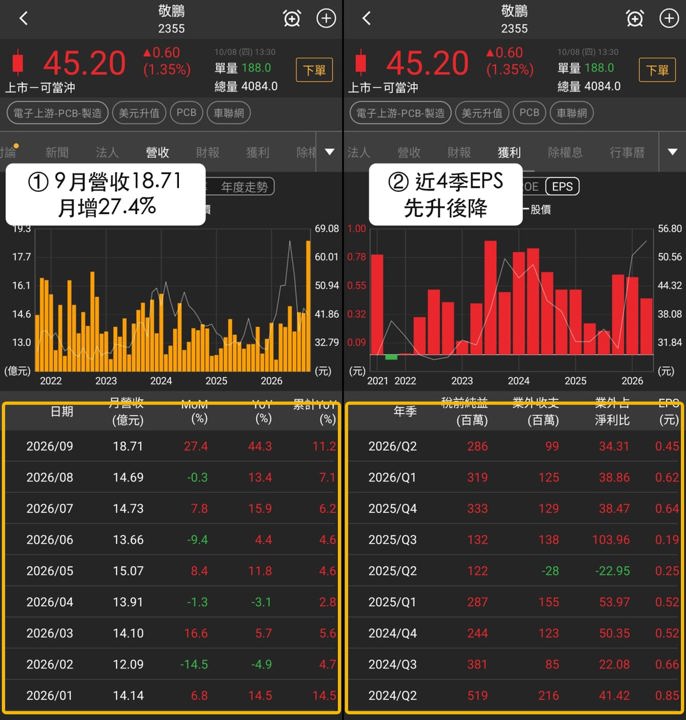The height and width of the screenshot is (720, 686).
Task: Add stock to watchlist in left panel
Action: pyautogui.click(x=326, y=18)
